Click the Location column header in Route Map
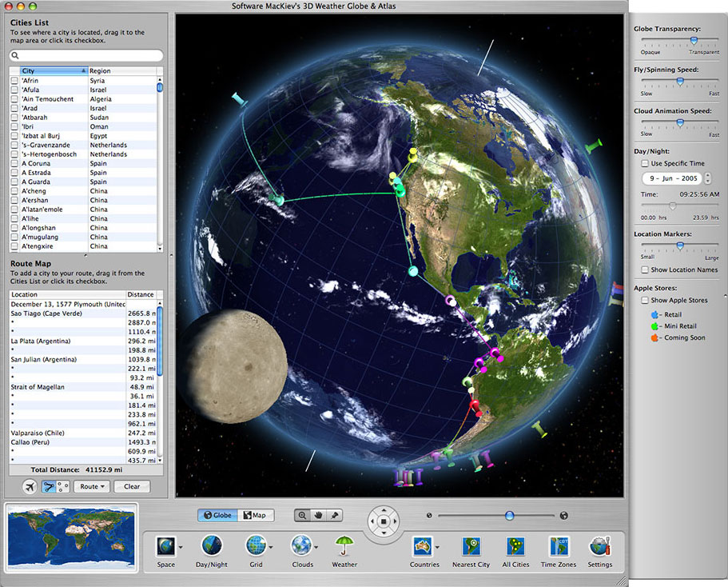This screenshot has height=587, width=728. coord(68,294)
